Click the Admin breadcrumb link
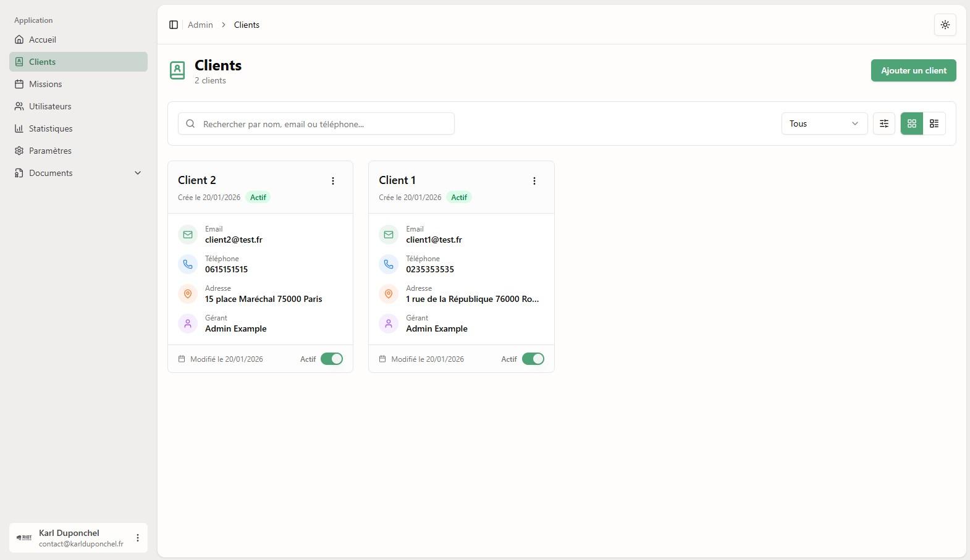 pyautogui.click(x=200, y=25)
